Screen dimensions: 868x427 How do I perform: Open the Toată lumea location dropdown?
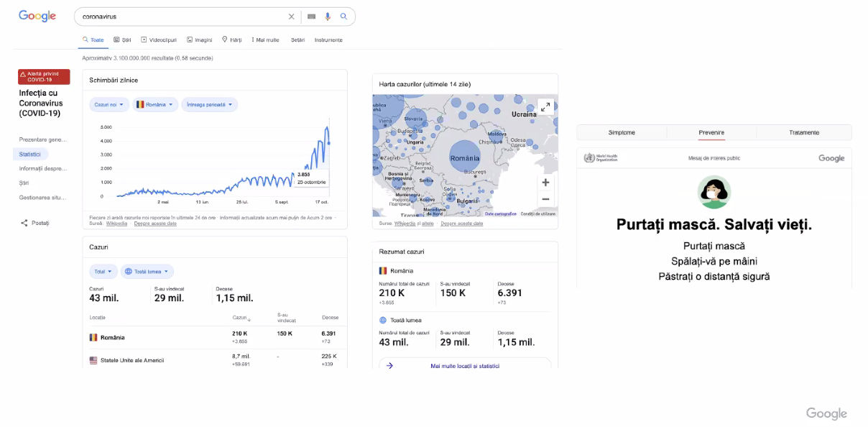coord(147,272)
